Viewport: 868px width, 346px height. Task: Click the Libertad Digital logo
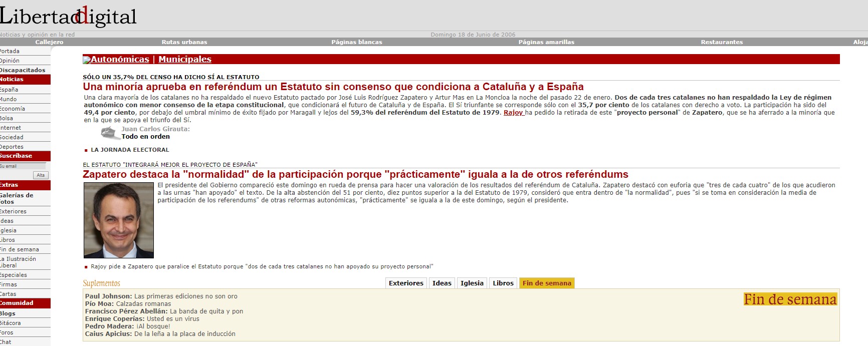(x=69, y=16)
